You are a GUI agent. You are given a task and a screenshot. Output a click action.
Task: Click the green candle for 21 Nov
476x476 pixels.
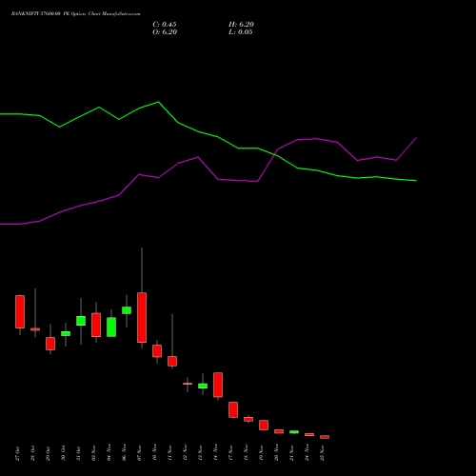coord(294,432)
